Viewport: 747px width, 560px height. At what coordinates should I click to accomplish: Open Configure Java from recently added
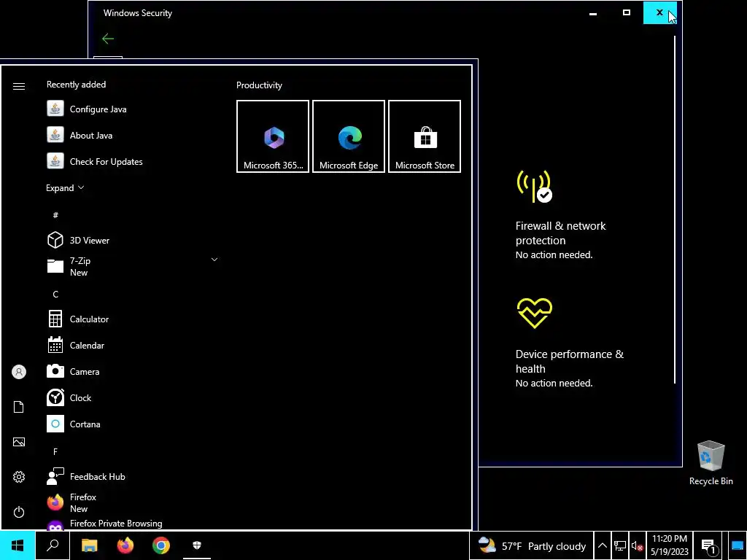pos(133,109)
